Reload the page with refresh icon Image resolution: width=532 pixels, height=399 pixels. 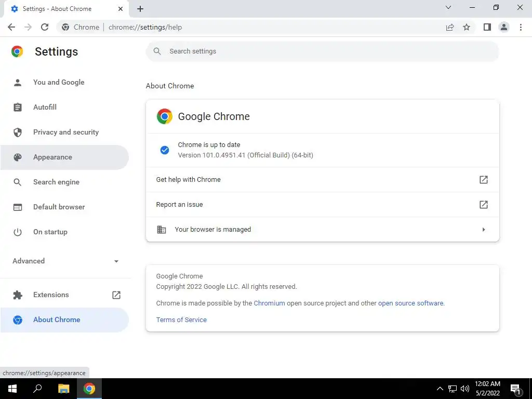[x=45, y=27]
